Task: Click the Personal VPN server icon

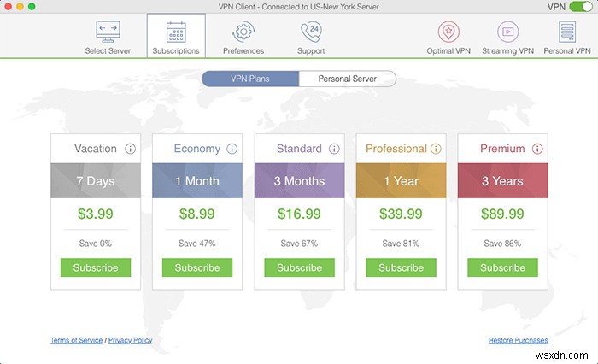Action: pyautogui.click(x=566, y=32)
